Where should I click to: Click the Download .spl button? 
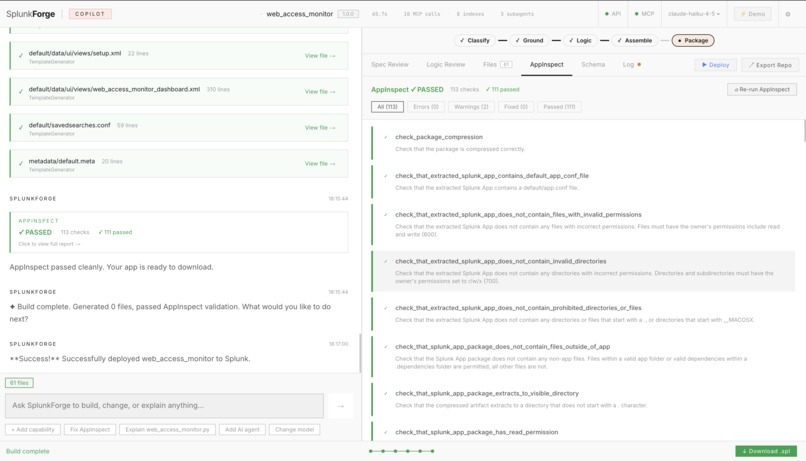point(766,451)
